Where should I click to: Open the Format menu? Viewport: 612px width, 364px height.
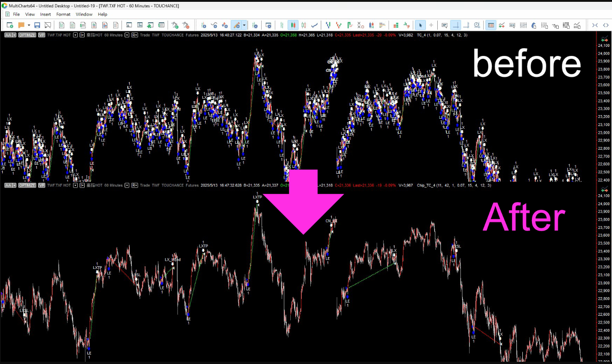(x=63, y=14)
